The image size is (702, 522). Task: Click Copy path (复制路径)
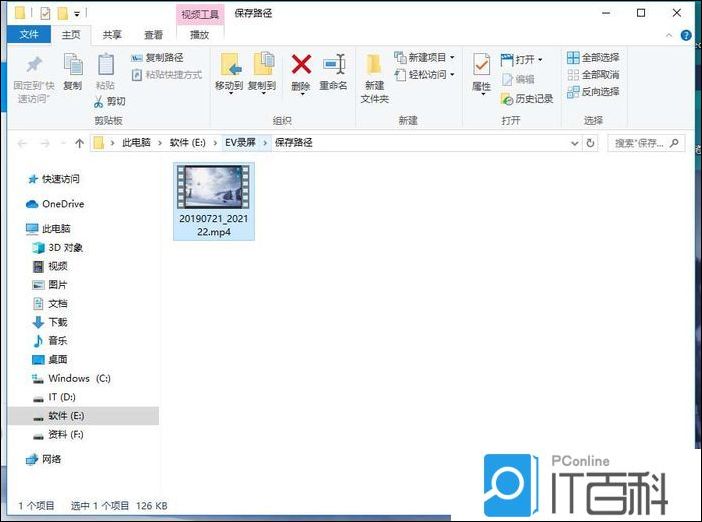coord(157,58)
